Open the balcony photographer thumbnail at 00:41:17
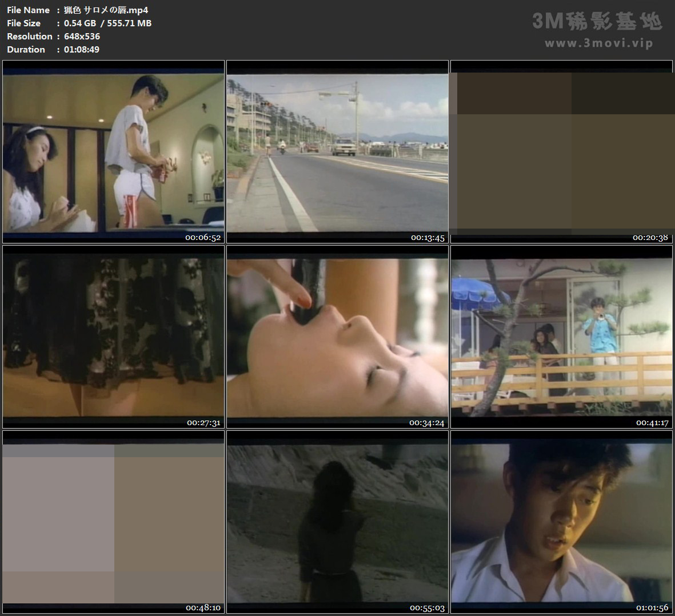The image size is (675, 616). point(561,337)
